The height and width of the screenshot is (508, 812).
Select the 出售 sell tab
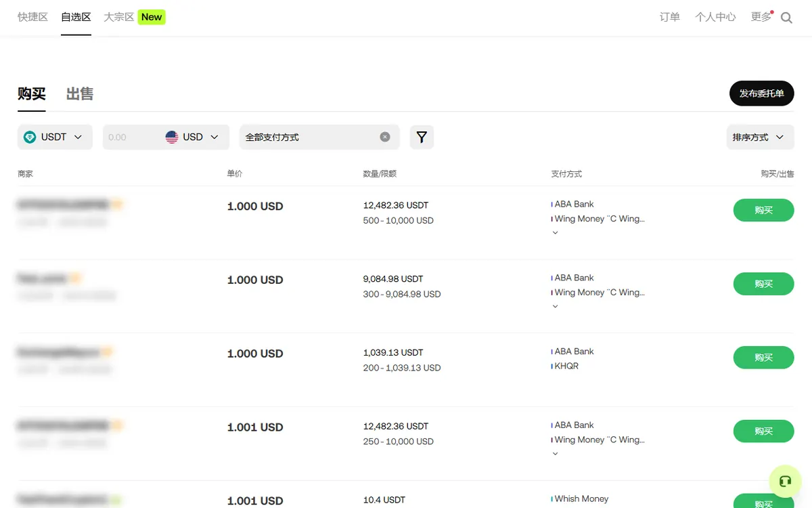point(80,94)
